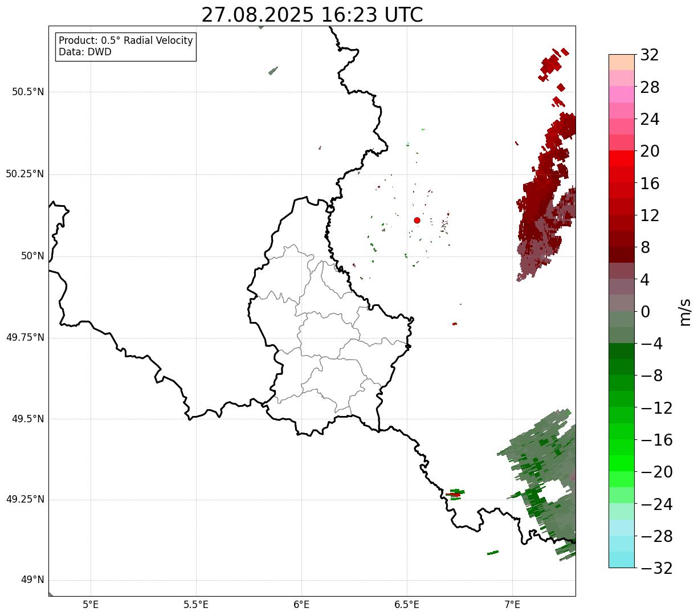Click the '6.5°E' longitude label
The image size is (698, 616).
click(x=407, y=604)
